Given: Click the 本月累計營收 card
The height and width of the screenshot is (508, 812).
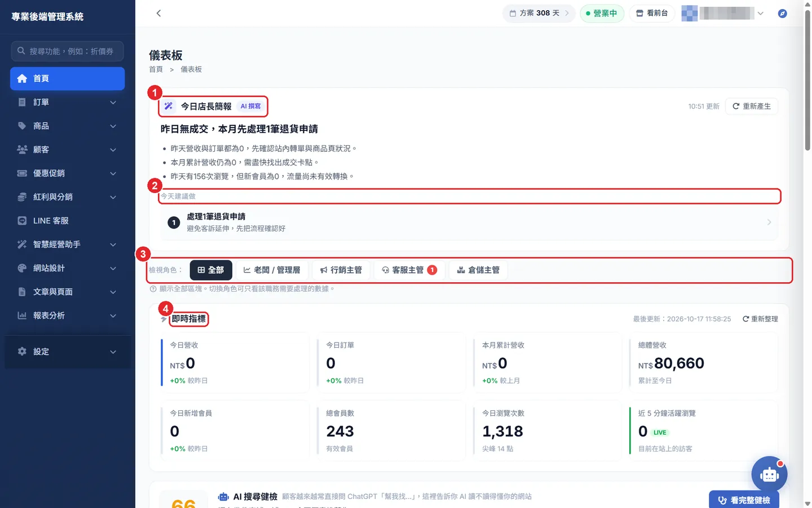Looking at the screenshot, I should [547, 362].
